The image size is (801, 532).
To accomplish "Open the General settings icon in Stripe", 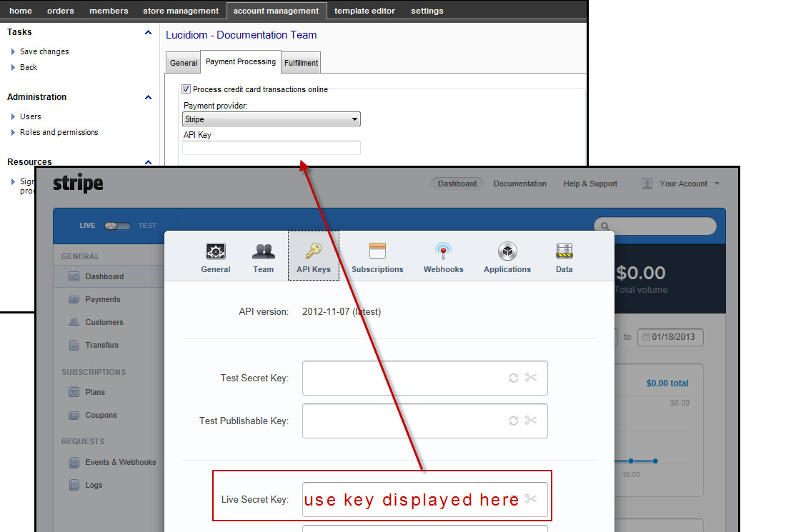I will tap(216, 251).
